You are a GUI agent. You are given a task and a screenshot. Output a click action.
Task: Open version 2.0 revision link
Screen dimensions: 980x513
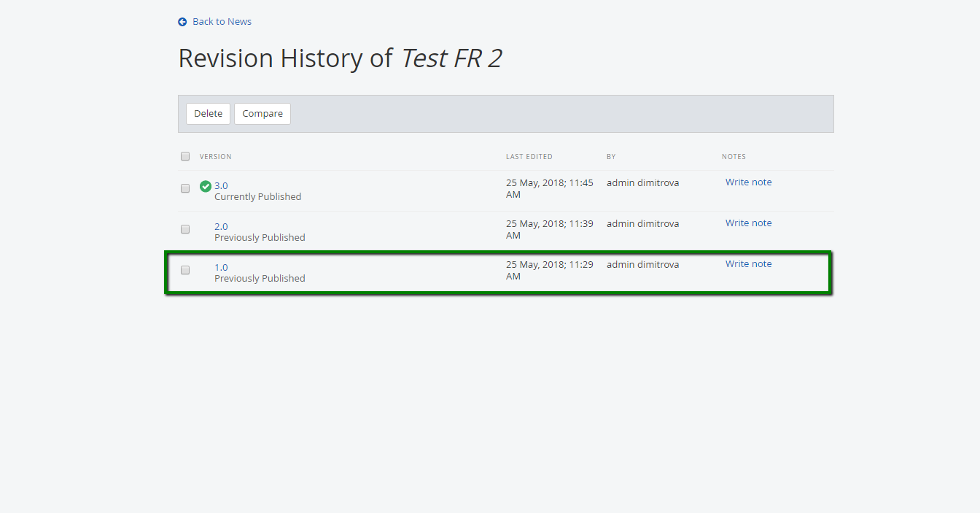(x=221, y=226)
